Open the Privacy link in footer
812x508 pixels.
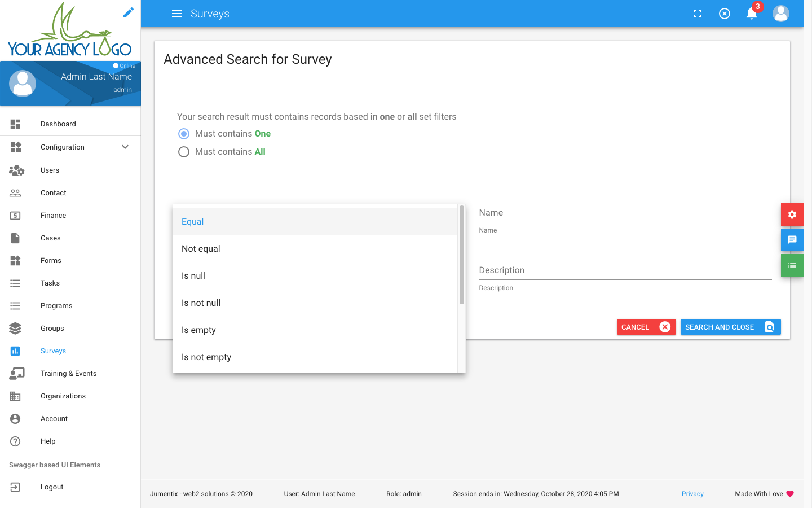[x=692, y=494]
